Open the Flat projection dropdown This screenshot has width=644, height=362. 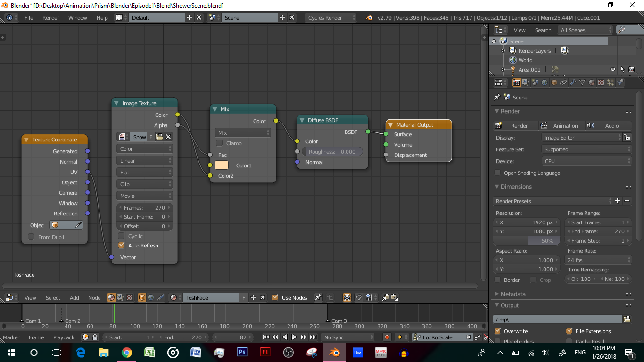(145, 172)
